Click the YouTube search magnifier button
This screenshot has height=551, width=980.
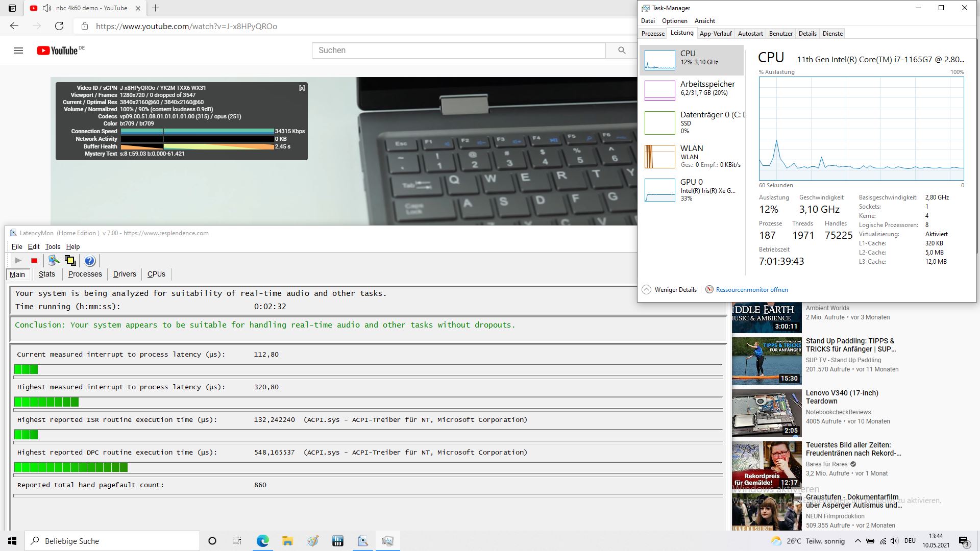tap(621, 51)
